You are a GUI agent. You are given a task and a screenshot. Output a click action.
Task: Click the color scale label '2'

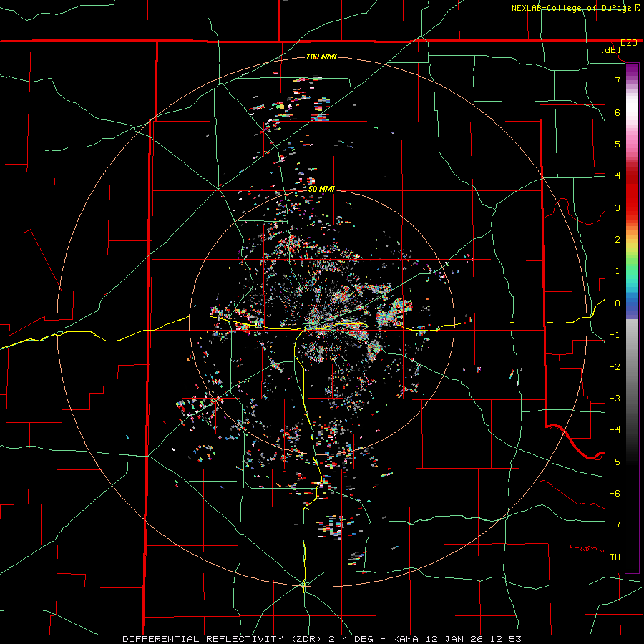618,240
